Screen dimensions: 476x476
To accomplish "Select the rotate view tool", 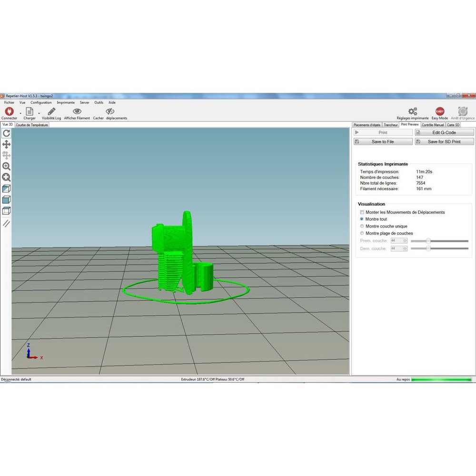I will tap(6, 133).
